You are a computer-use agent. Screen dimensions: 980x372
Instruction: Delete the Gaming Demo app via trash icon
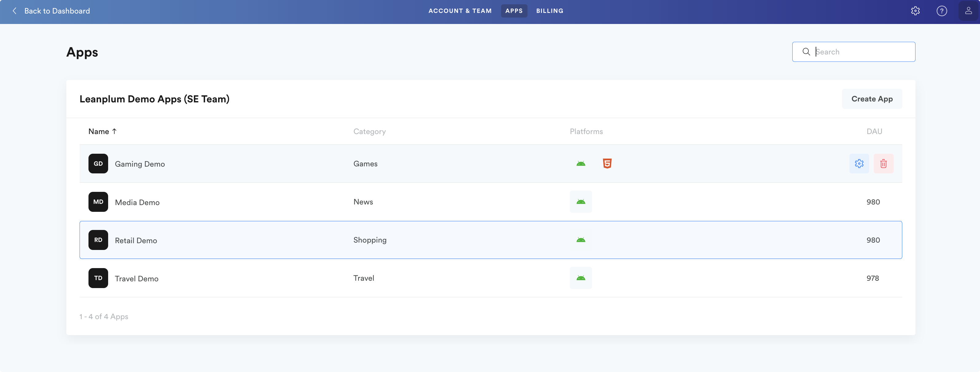pos(883,164)
